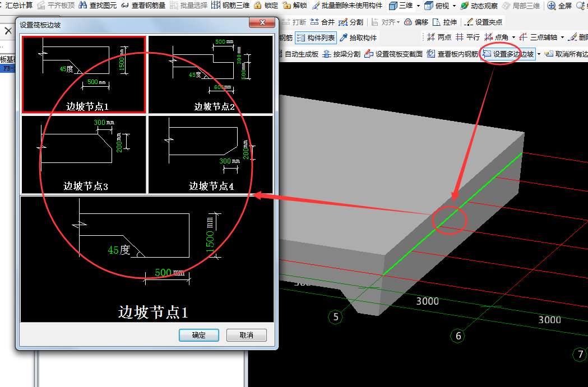Select the 分割 split tool

point(351,22)
